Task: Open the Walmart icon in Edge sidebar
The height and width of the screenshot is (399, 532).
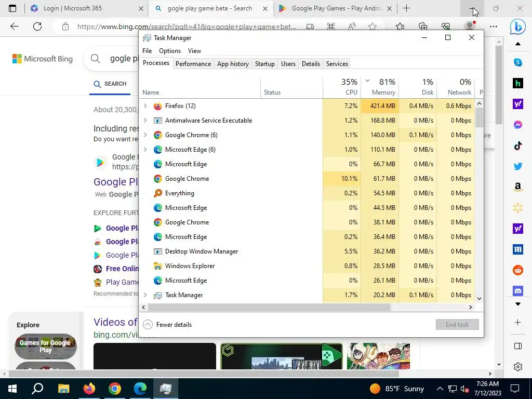Action: click(518, 208)
